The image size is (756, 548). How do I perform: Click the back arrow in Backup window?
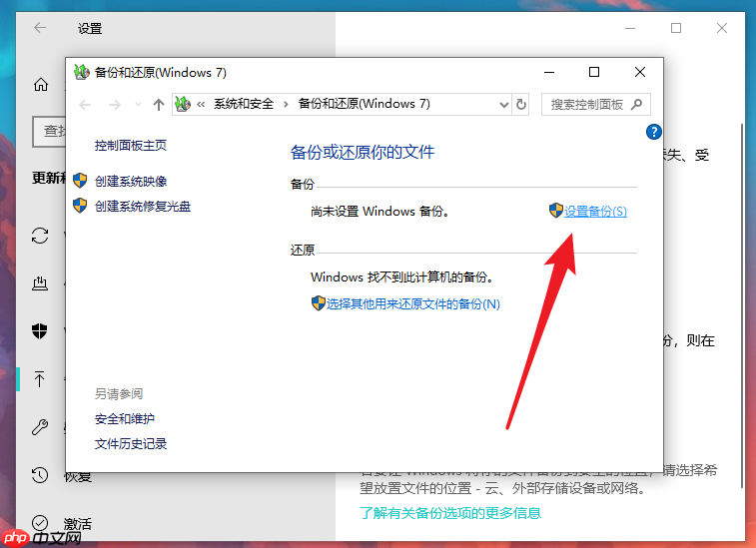(85, 104)
